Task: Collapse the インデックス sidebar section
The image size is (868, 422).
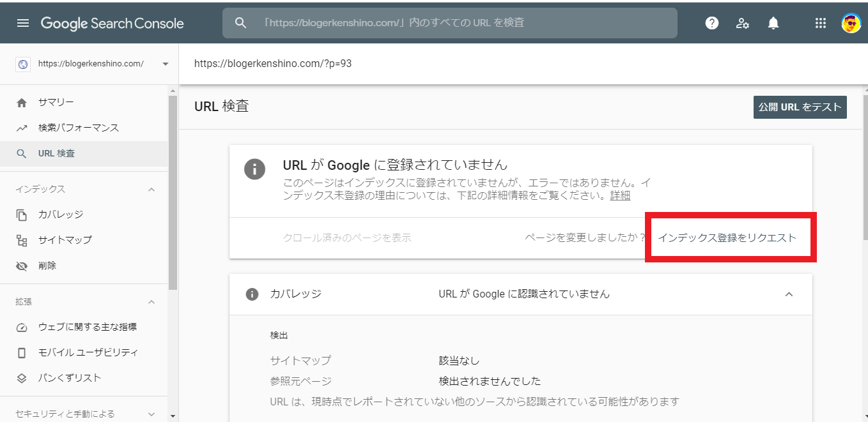Action: click(151, 190)
